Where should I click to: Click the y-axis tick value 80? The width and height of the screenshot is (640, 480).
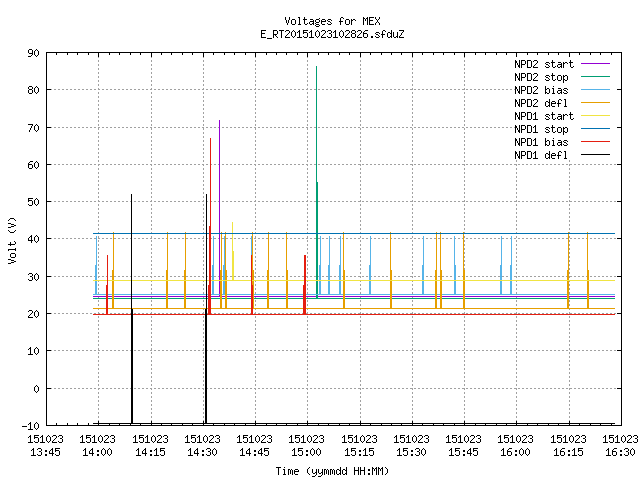coord(33,90)
